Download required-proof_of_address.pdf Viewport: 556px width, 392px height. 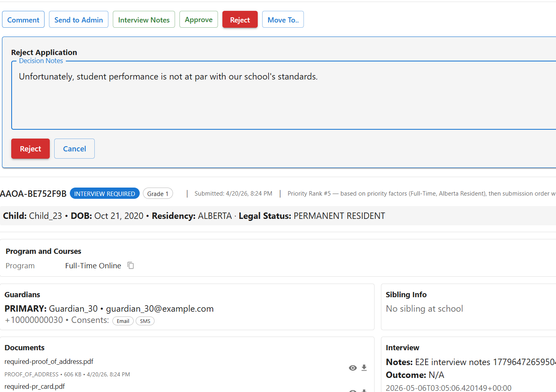tap(364, 368)
